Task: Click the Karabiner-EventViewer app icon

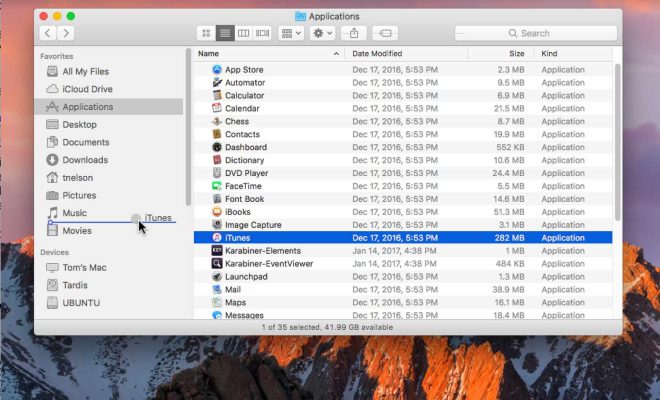Action: pos(217,264)
